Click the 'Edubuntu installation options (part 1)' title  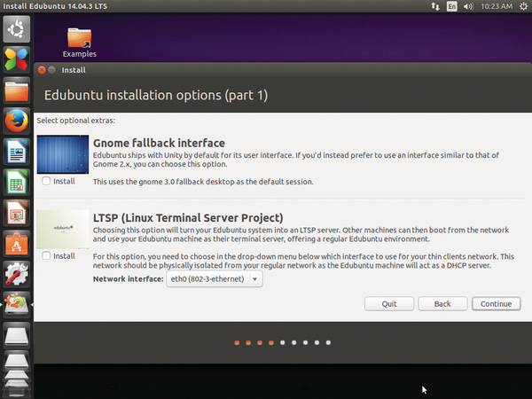point(156,96)
